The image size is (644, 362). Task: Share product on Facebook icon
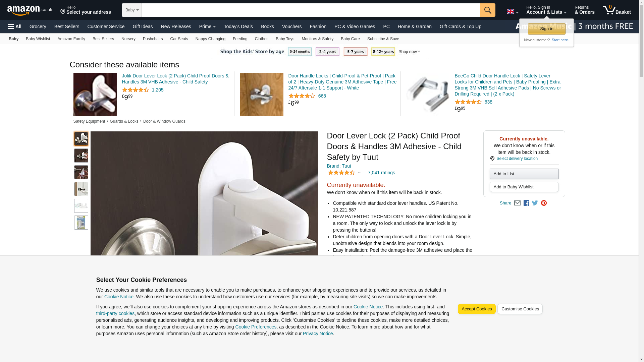(526, 203)
